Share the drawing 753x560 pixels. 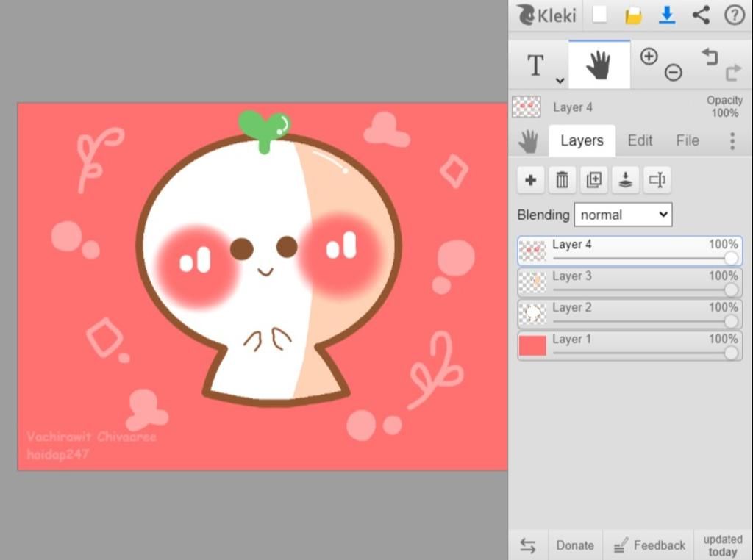[701, 15]
